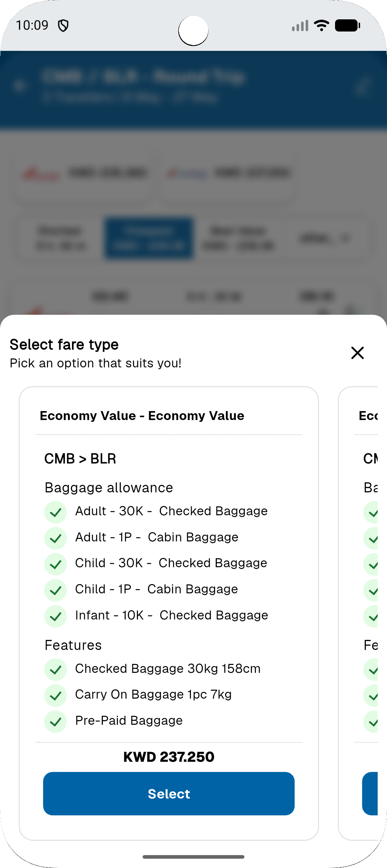Image resolution: width=387 pixels, height=868 pixels.
Task: Tap the KWD 237.250 price text
Action: (169, 757)
